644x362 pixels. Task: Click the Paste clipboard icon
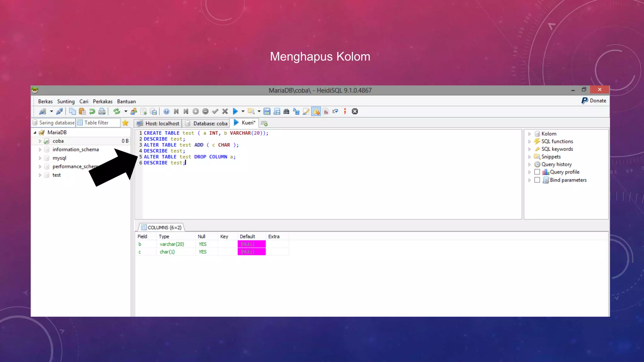tap(82, 111)
